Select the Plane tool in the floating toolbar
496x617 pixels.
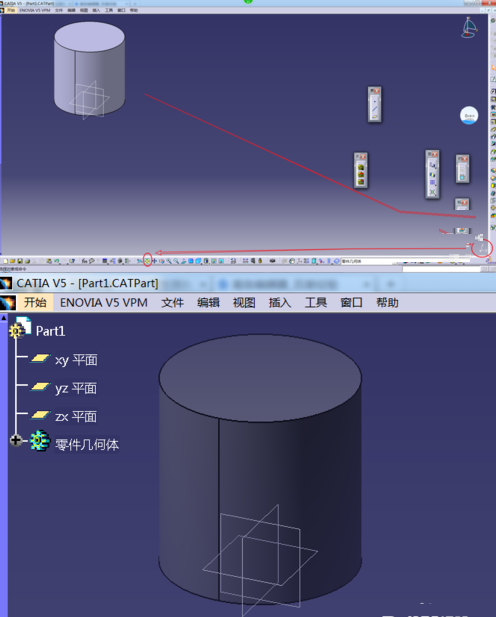(x=374, y=116)
